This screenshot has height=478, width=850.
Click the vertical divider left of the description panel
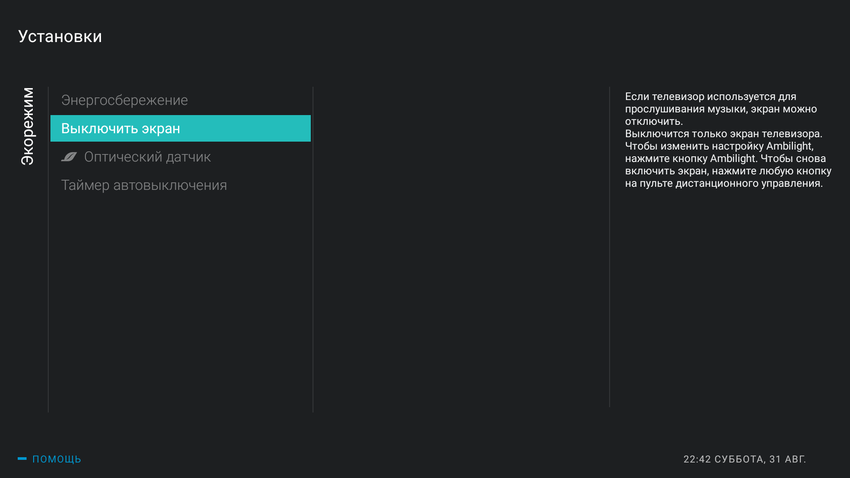pyautogui.click(x=609, y=250)
